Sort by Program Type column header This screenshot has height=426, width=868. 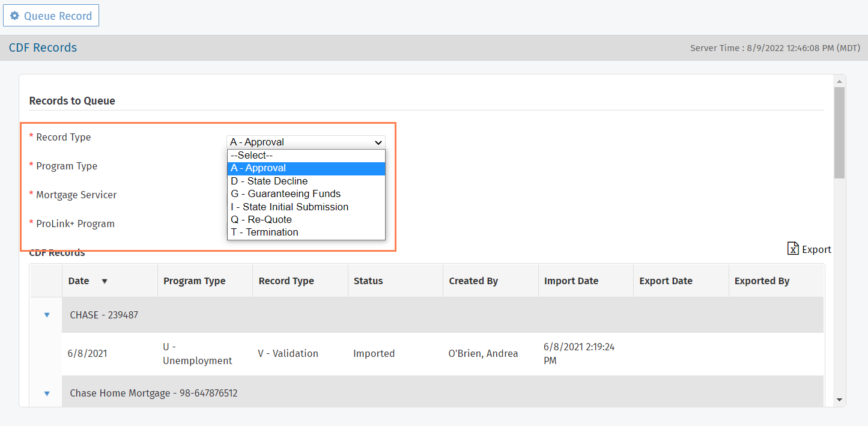(x=195, y=281)
